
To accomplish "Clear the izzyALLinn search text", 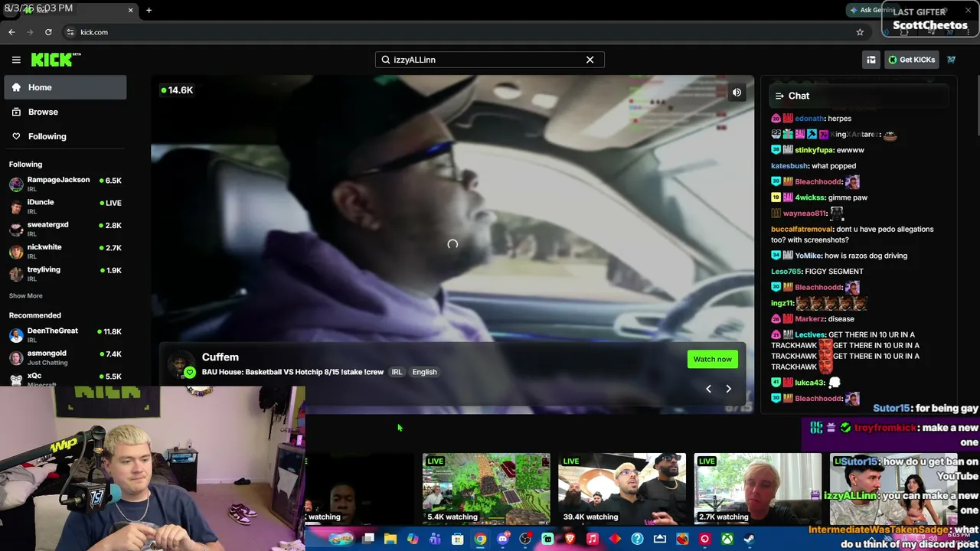I will click(590, 60).
